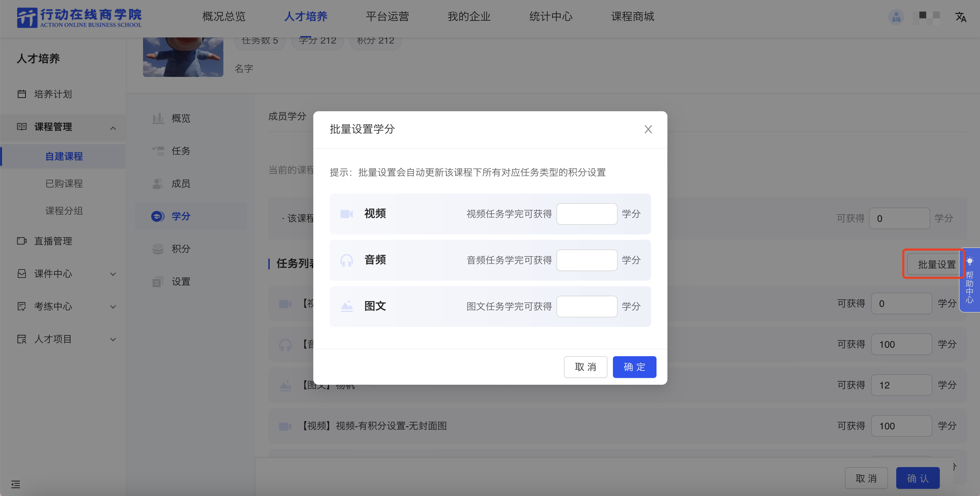Close the 批量设置学分 dialog
This screenshot has width=980, height=496.
(x=648, y=129)
